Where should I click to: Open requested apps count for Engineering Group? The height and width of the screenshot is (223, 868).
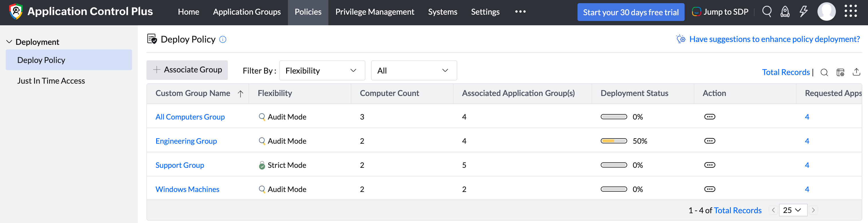(807, 141)
